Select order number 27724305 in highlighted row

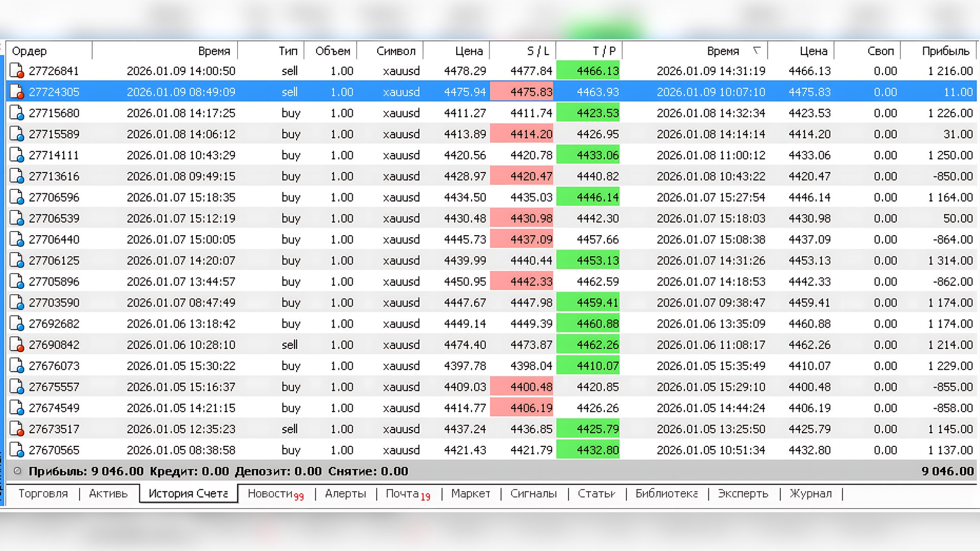click(x=54, y=92)
